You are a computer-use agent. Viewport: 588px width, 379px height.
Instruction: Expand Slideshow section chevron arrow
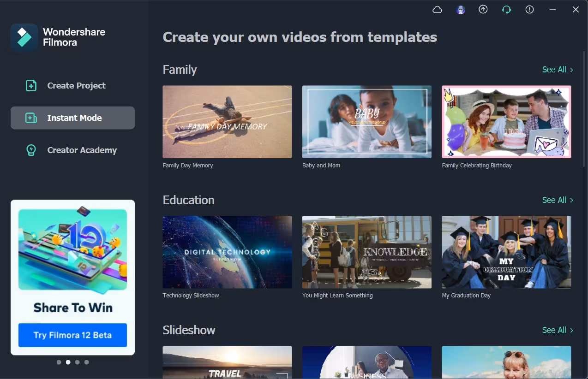571,330
